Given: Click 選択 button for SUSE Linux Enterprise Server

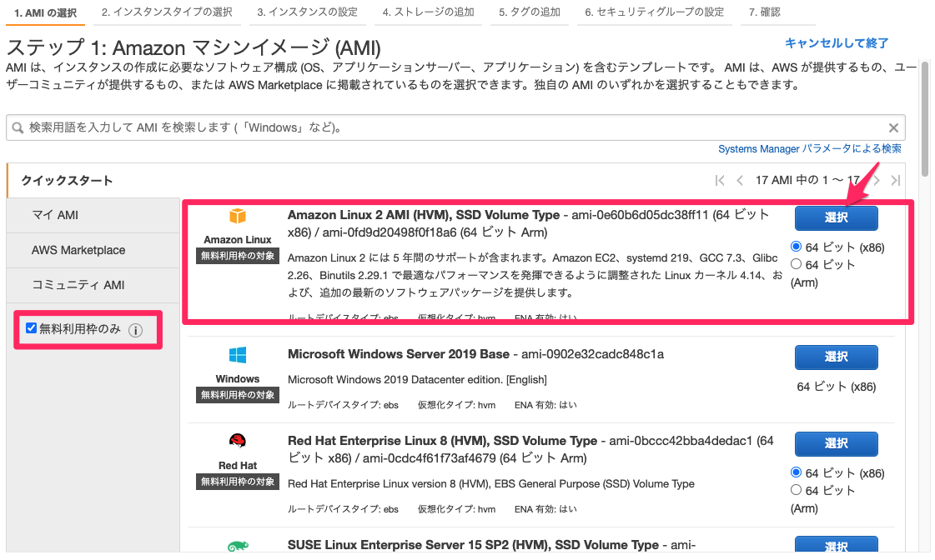Looking at the screenshot, I should (836, 544).
